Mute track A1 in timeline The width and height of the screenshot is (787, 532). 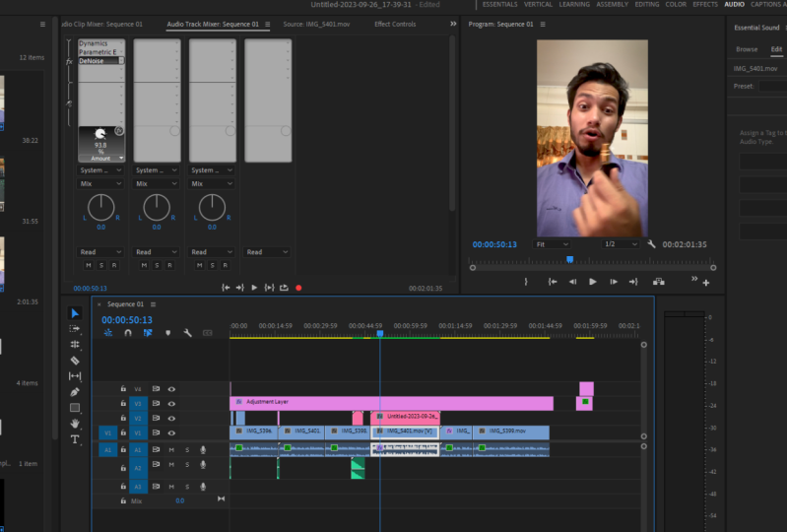[x=171, y=449]
